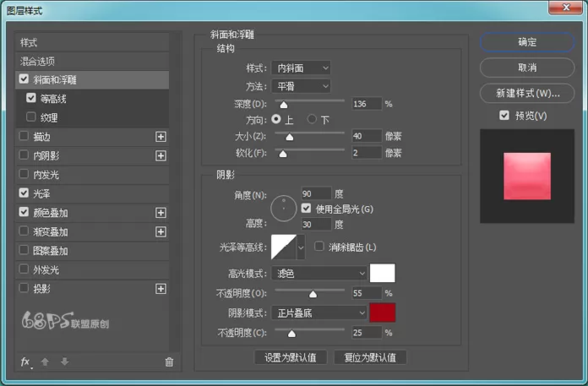
Task: Click dark red shadow color swatch
Action: coord(383,313)
